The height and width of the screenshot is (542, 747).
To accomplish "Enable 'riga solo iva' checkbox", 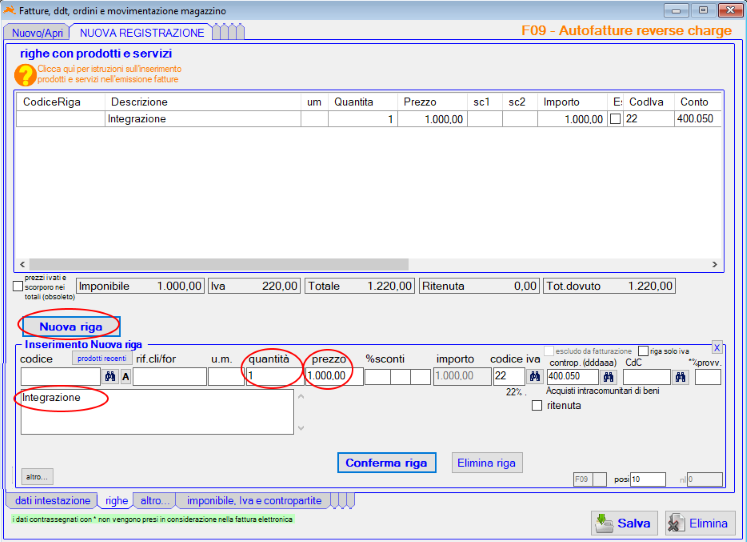I will pyautogui.click(x=643, y=351).
